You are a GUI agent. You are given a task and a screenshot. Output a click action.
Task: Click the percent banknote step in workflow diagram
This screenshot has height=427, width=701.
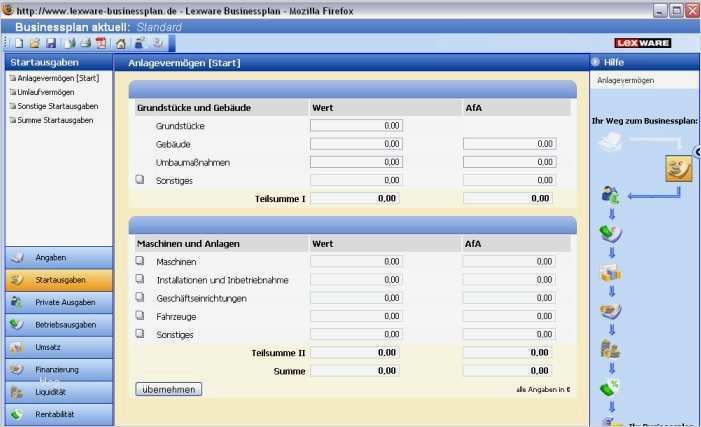(x=610, y=387)
